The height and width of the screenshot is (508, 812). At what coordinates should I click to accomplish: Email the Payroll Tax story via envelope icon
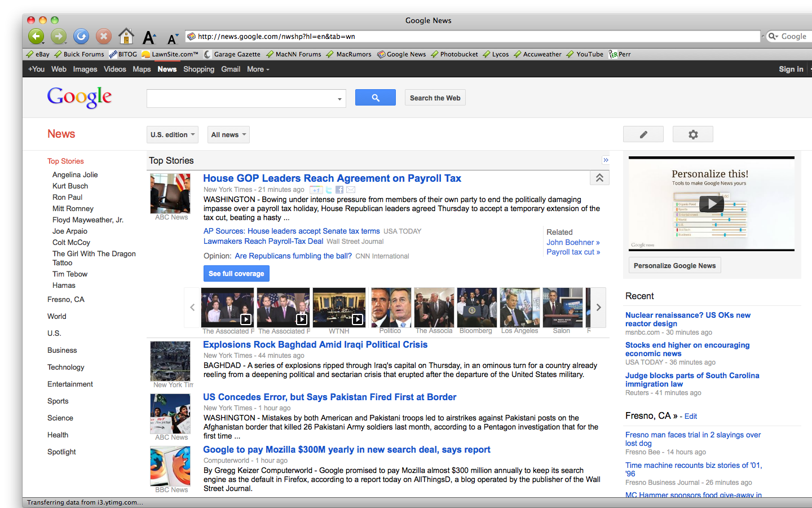pos(351,190)
